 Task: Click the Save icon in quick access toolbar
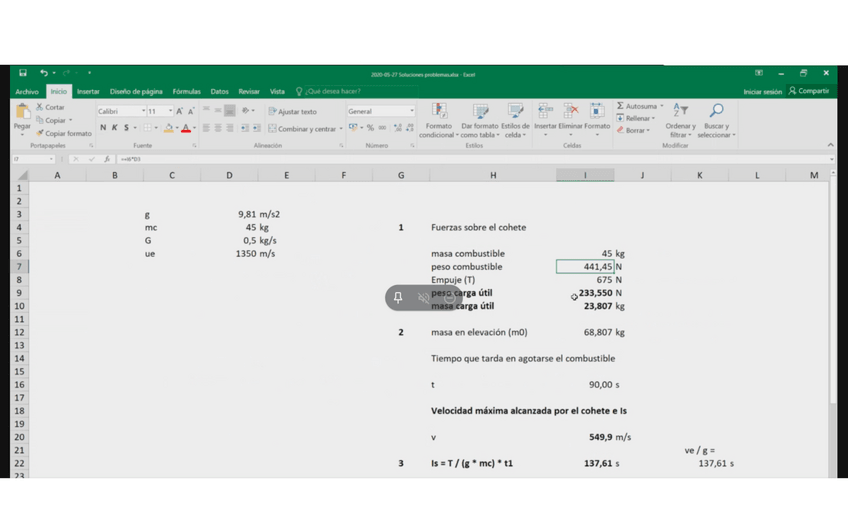click(x=22, y=73)
